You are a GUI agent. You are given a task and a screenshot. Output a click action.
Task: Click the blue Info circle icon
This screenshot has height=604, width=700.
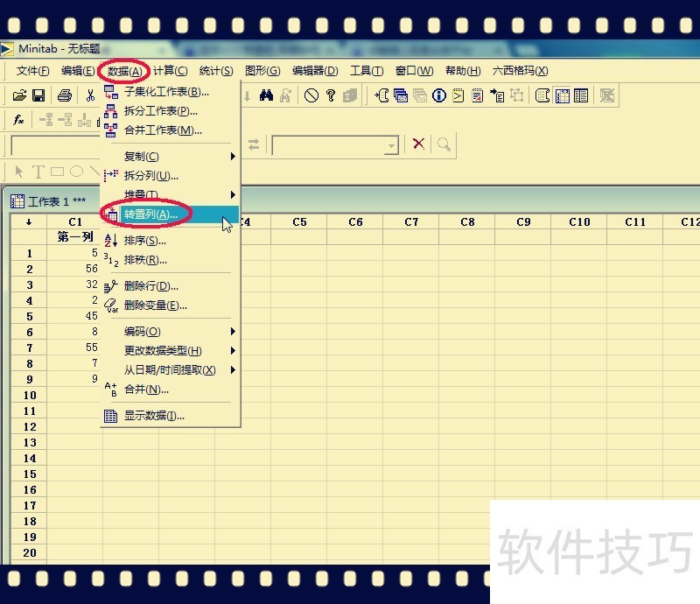tap(439, 95)
